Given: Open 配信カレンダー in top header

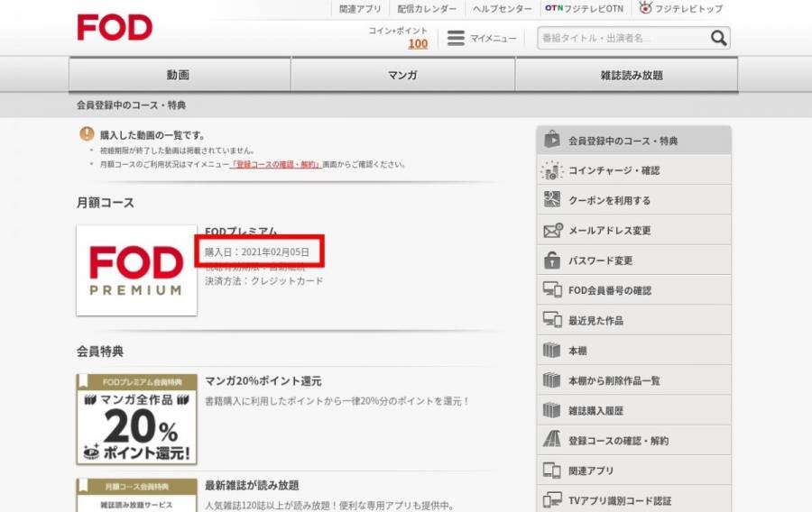Looking at the screenshot, I should (x=427, y=9).
